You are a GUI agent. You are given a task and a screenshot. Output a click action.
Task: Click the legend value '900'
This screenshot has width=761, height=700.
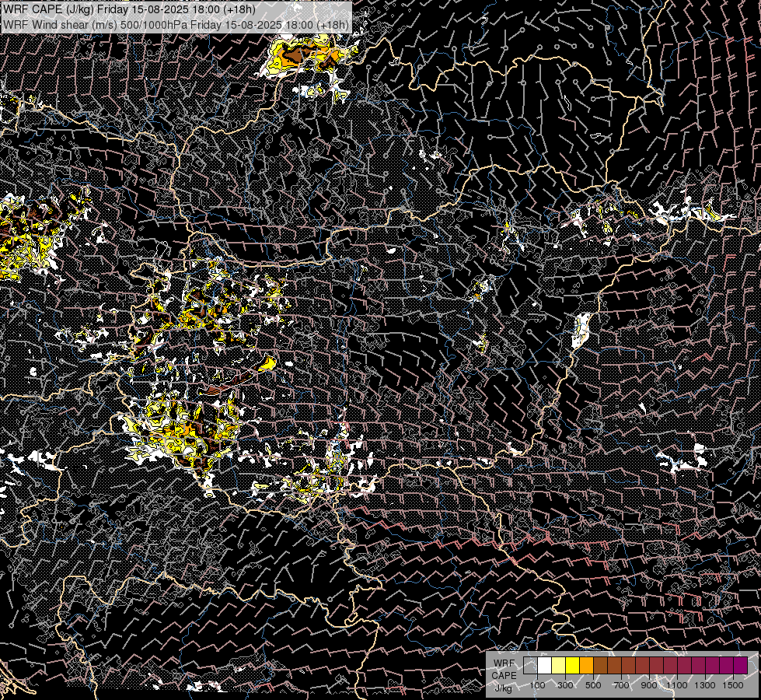649,685
